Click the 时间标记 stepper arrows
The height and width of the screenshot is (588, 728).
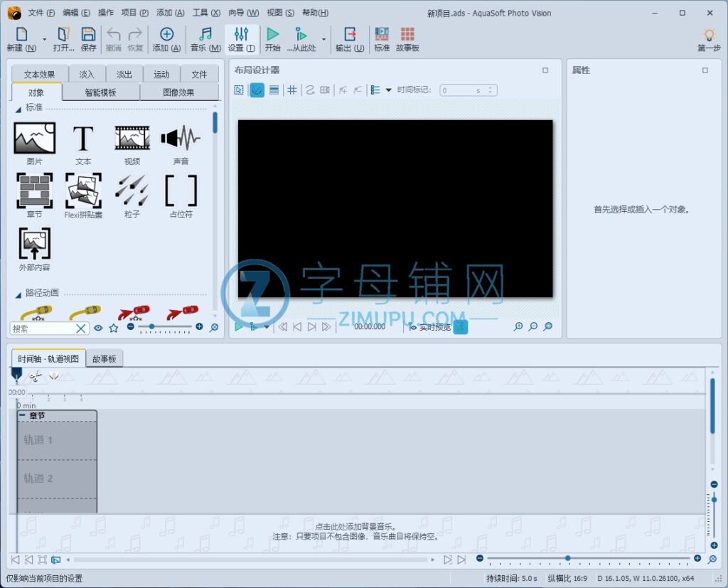(491, 90)
